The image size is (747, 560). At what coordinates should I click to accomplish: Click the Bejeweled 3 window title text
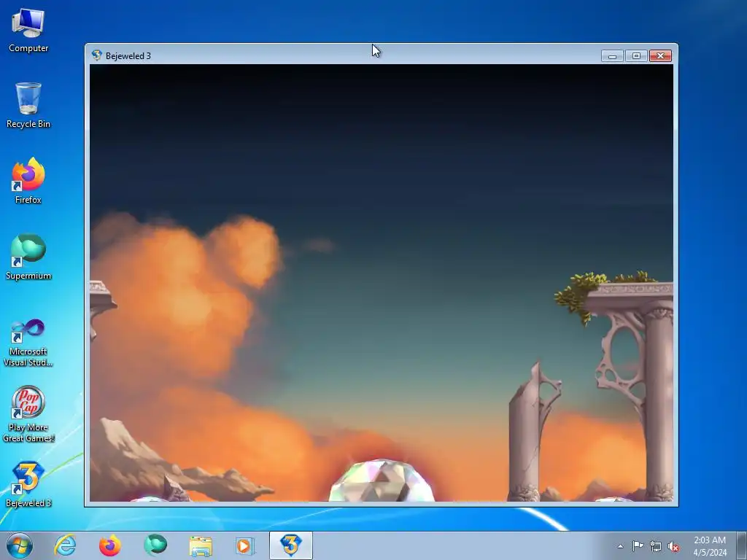point(128,55)
